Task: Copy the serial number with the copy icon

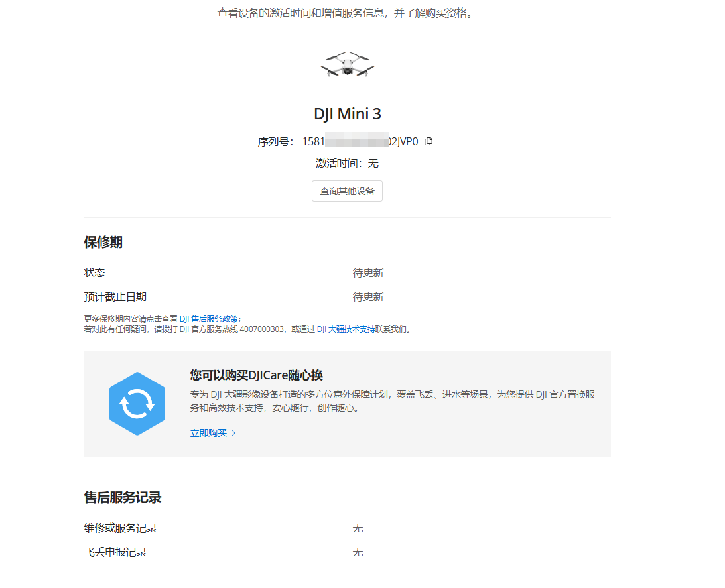Action: (428, 141)
